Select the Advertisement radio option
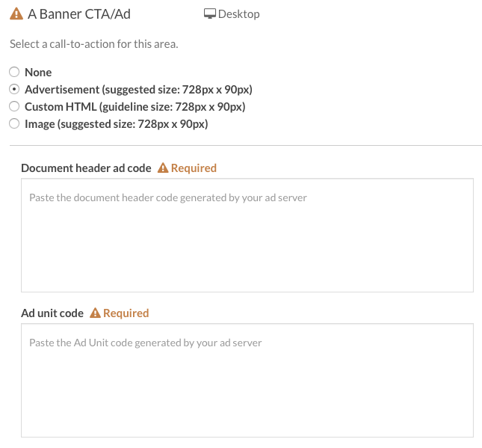The width and height of the screenshot is (482, 448). [x=14, y=89]
